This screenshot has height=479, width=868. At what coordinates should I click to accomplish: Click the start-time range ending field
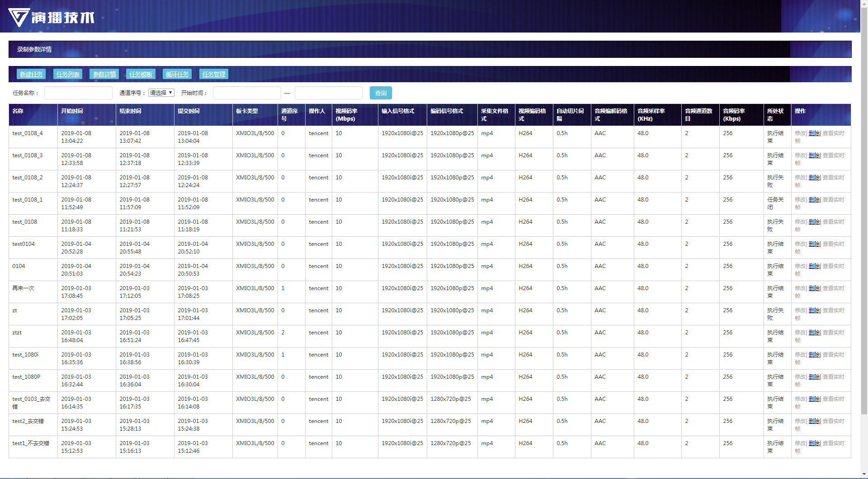329,93
